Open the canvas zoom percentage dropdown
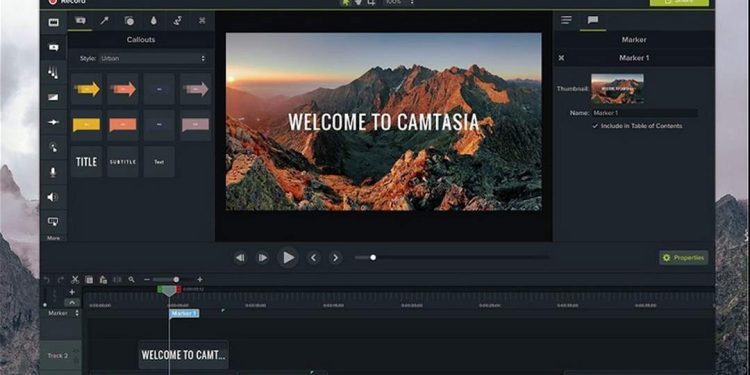 click(400, 2)
